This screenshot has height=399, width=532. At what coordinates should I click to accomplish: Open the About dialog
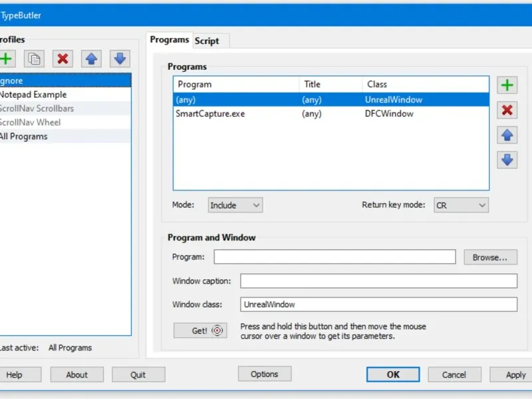[77, 374]
